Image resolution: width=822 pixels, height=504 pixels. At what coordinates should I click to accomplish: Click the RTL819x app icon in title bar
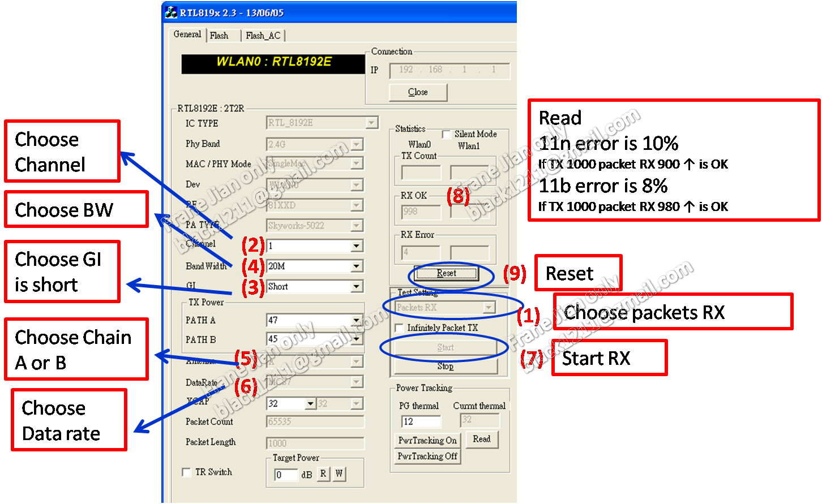pos(171,12)
